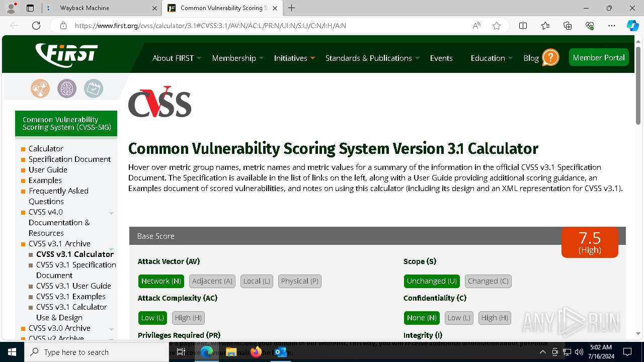Open Favorites list icon
Image resolution: width=644 pixels, height=362 pixels.
(x=545, y=26)
